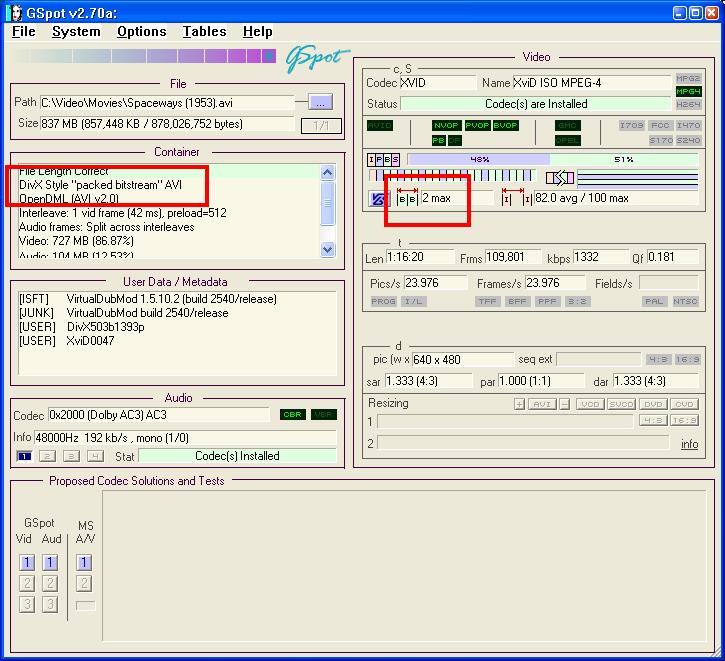This screenshot has height=661, width=725.
Task: Click the NTSC indicator
Action: coord(685,301)
